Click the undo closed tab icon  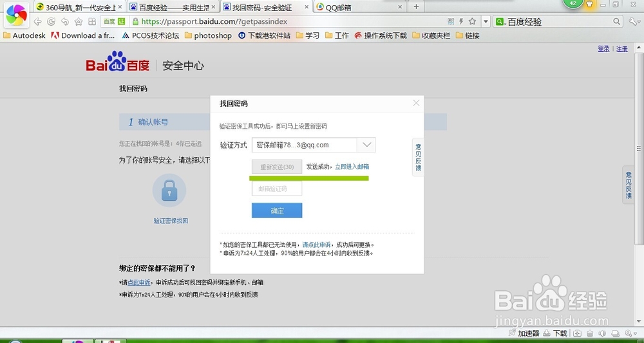tap(65, 22)
